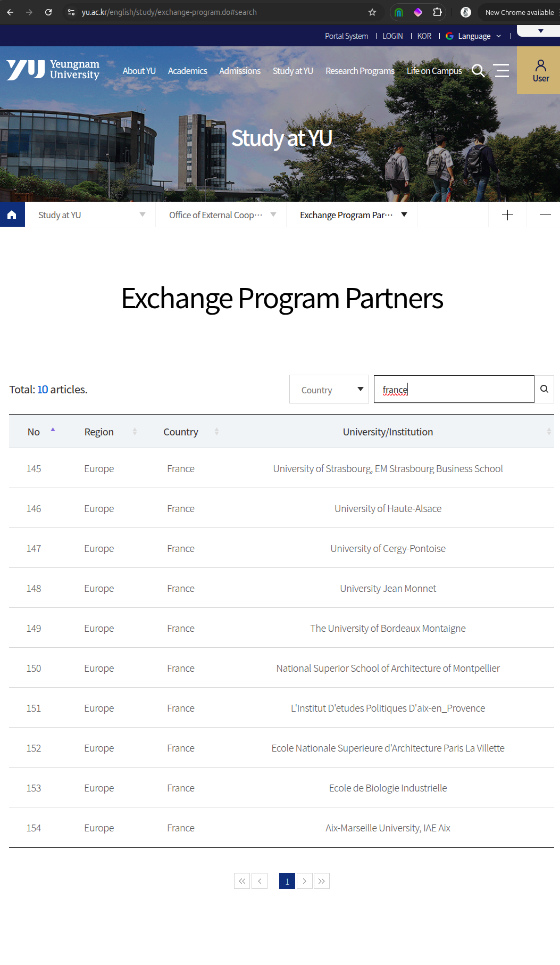The width and height of the screenshot is (560, 965).
Task: Click France country cell in row 154
Action: [x=181, y=828]
